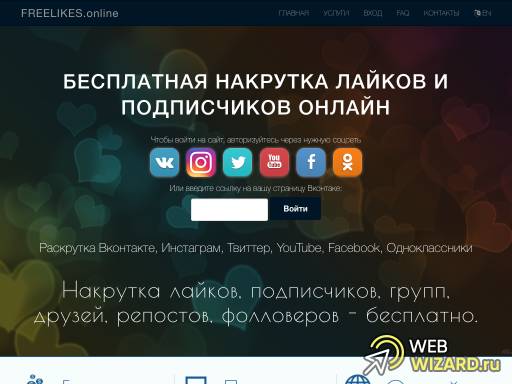Open the ВХОД menu item

coord(373,13)
